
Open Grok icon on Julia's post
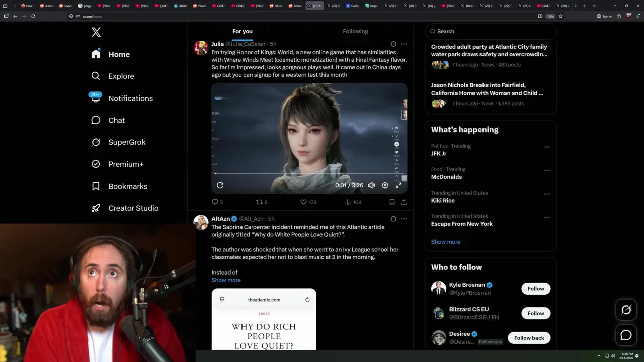coord(393,44)
